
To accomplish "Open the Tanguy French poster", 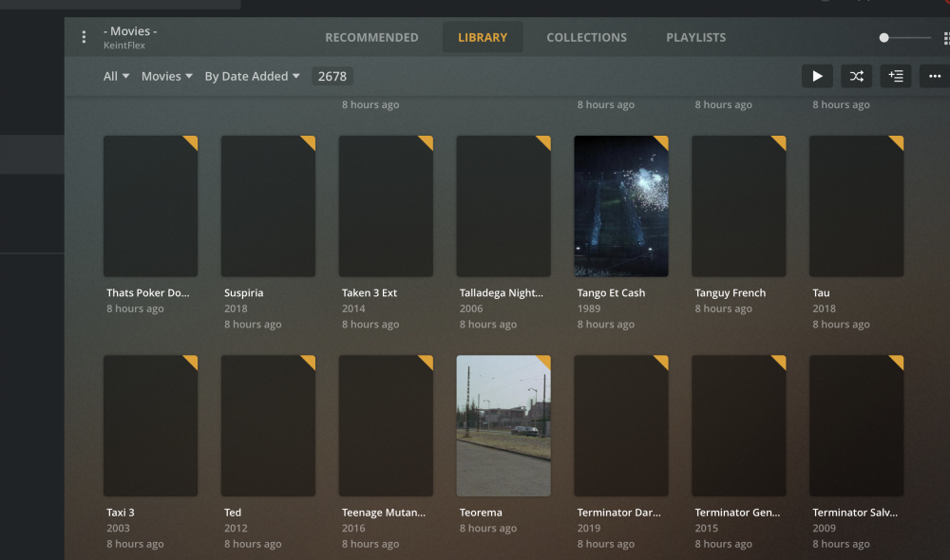I will pyautogui.click(x=738, y=207).
